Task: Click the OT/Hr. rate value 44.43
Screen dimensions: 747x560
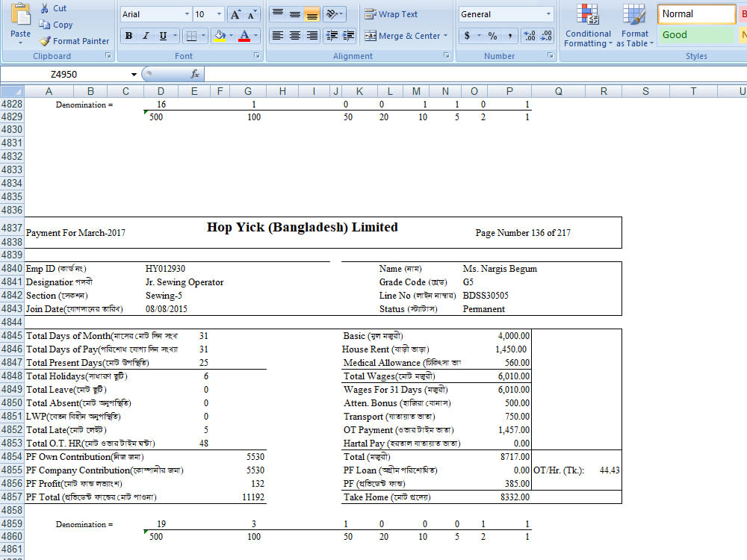Action: click(610, 470)
